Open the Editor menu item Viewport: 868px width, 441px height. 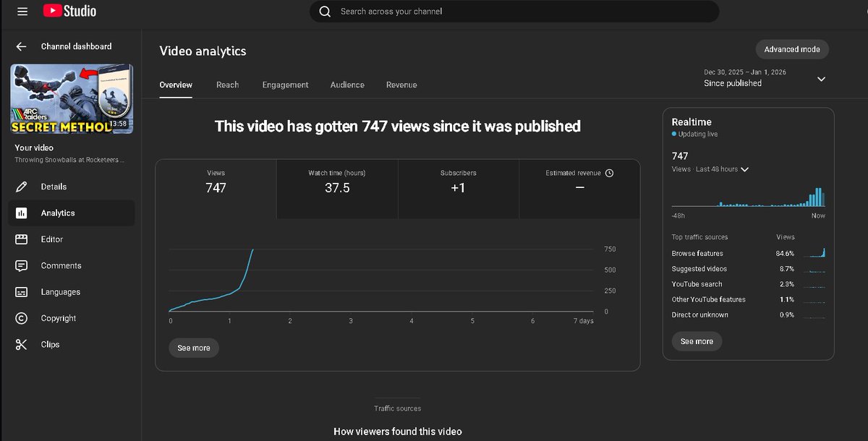(x=72, y=239)
